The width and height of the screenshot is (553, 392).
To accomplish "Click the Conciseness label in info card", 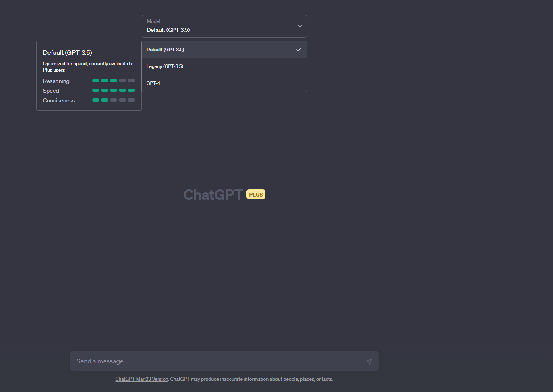I will [x=59, y=100].
